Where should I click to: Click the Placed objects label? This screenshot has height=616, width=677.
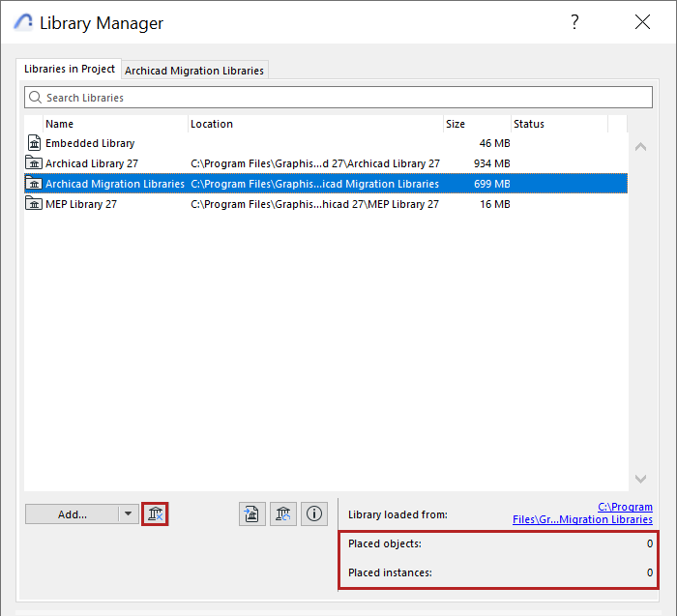[x=385, y=543]
